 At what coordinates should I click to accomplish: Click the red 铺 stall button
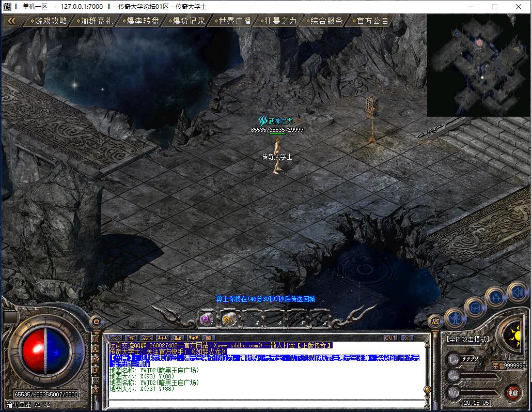point(513,393)
